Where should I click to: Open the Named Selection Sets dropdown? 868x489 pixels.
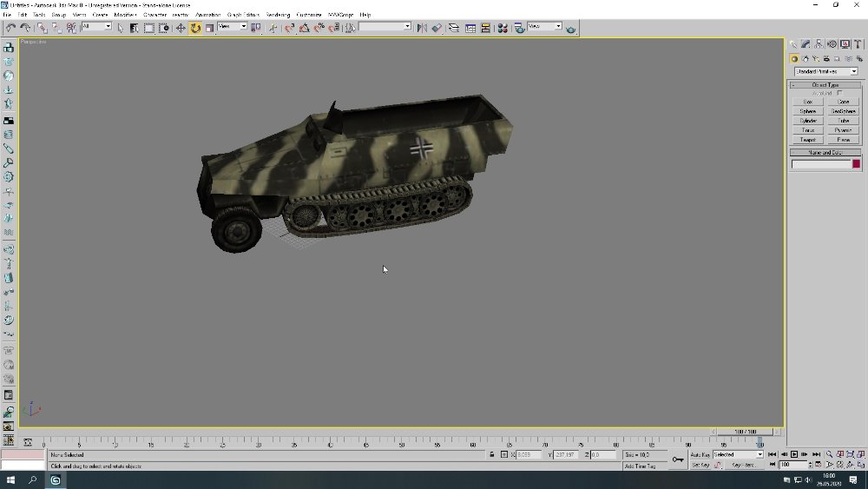(385, 27)
